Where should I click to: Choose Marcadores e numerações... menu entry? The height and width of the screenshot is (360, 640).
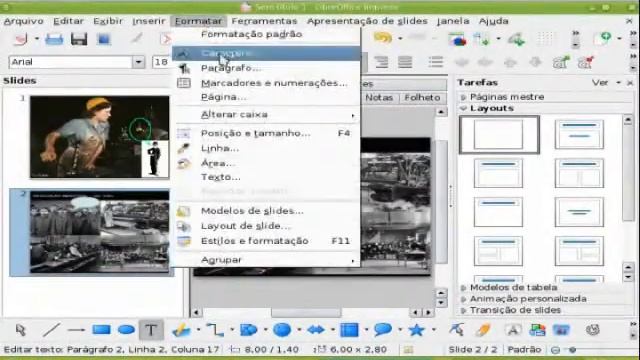[x=266, y=83]
